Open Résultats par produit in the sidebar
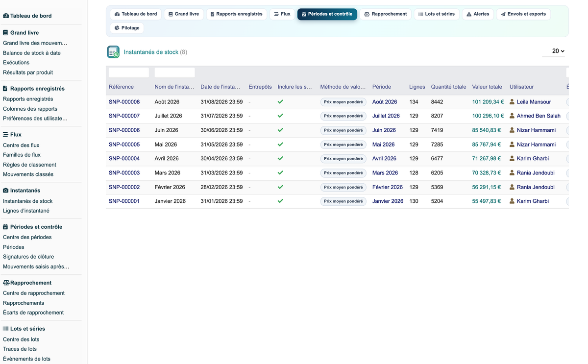The height and width of the screenshot is (364, 588). [28, 73]
